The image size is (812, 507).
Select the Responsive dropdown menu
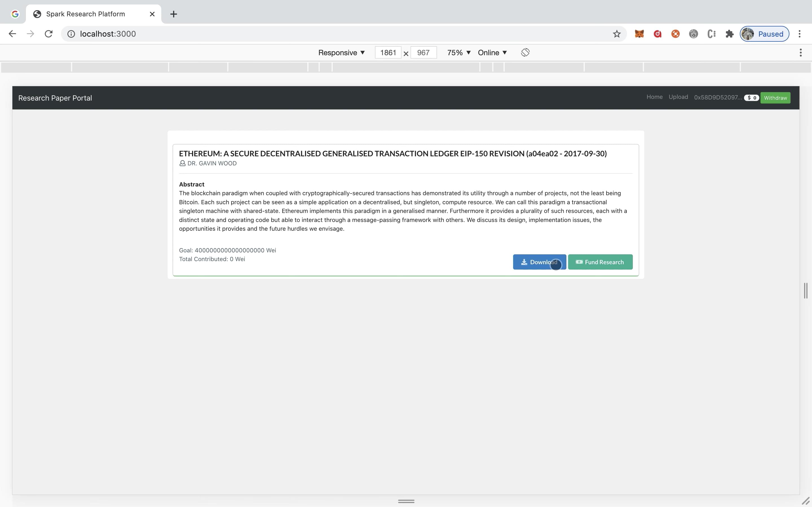click(340, 53)
